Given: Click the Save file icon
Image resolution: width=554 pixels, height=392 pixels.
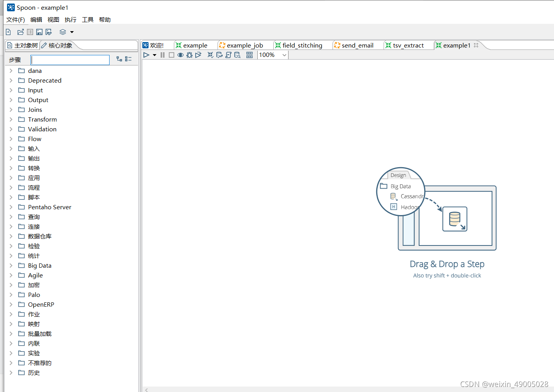Looking at the screenshot, I should (x=39, y=32).
